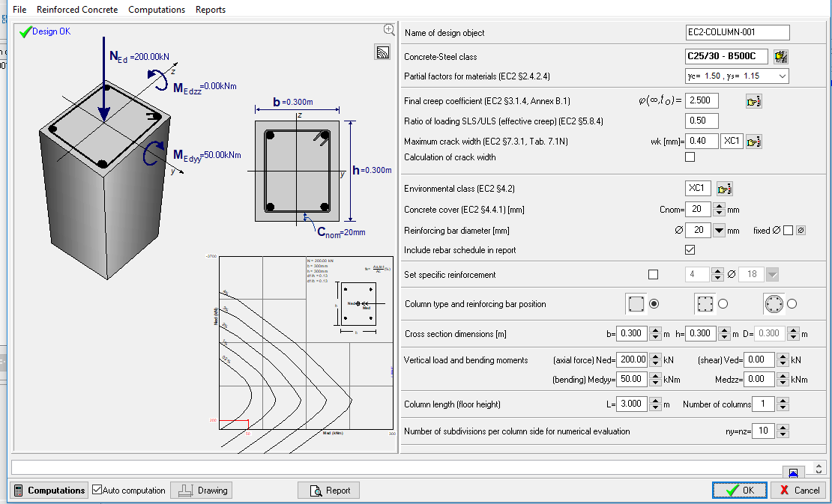Click the Name of design object field
832x504 pixels.
tap(738, 32)
